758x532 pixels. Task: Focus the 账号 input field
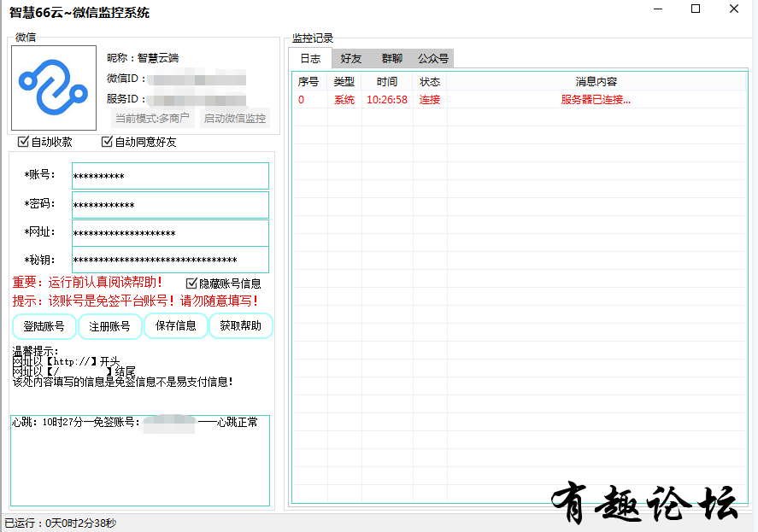(170, 176)
